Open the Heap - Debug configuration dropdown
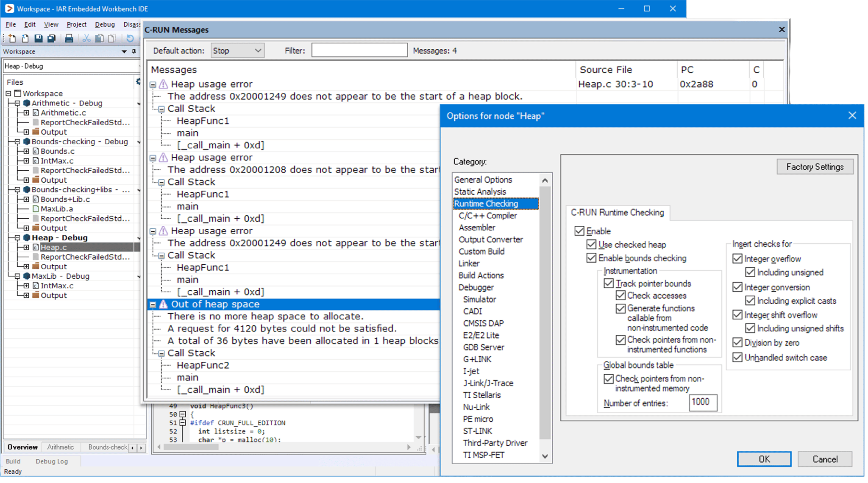Screen dimensions: 868x483 pyautogui.click(x=71, y=66)
